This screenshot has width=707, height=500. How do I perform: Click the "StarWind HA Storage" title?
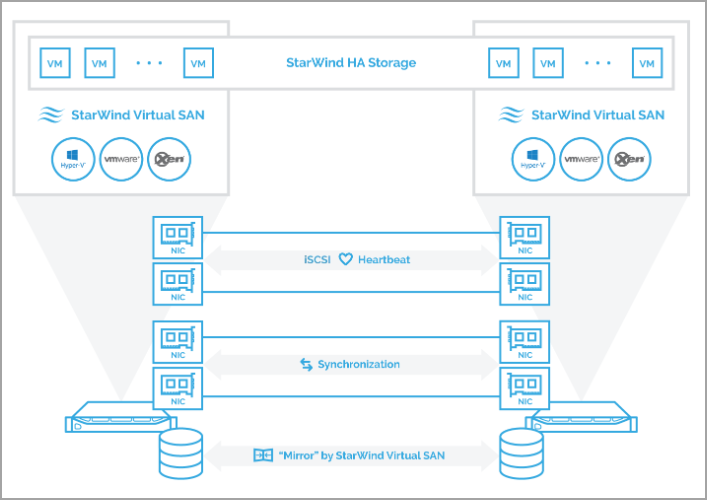(x=351, y=63)
